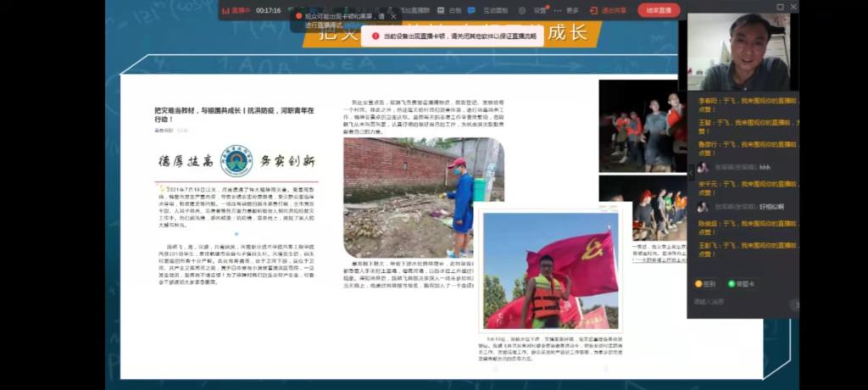The image size is (868, 390).
Task: Open 设置 gear settings in toolbar
Action: point(536,10)
